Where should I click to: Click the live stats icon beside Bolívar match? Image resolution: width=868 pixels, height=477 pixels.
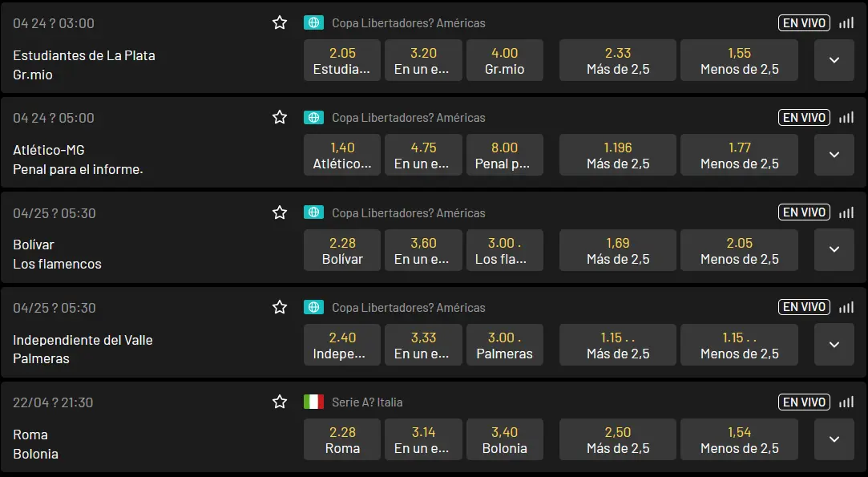coord(846,212)
